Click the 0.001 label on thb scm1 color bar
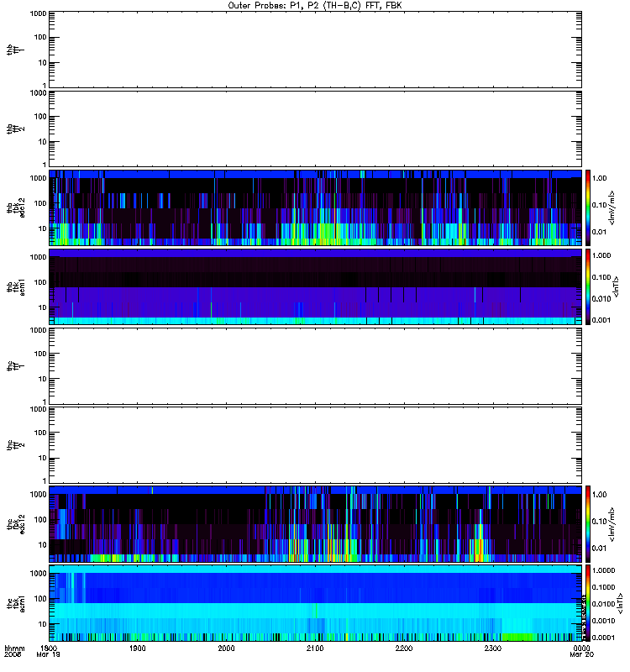This screenshot has width=630, height=672. tap(601, 320)
